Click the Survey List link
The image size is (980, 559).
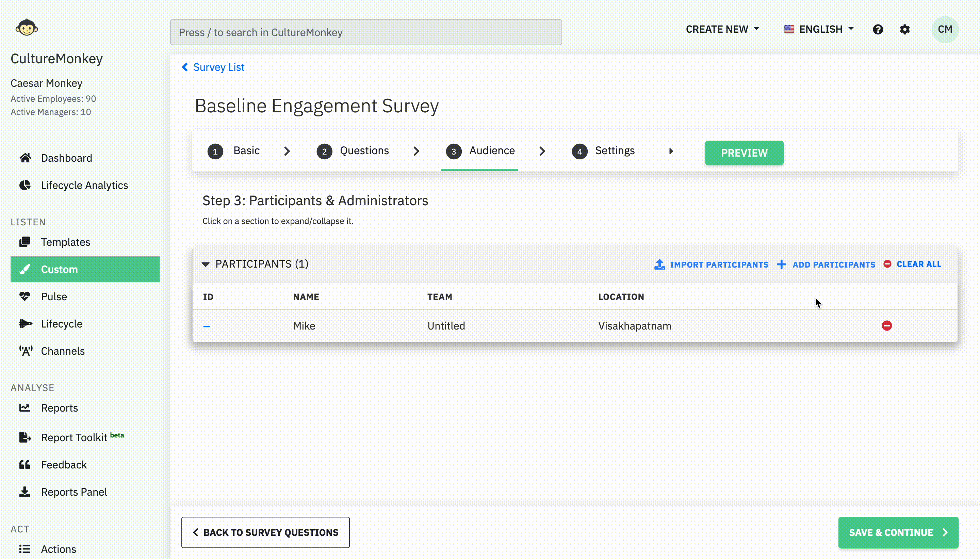click(x=219, y=67)
